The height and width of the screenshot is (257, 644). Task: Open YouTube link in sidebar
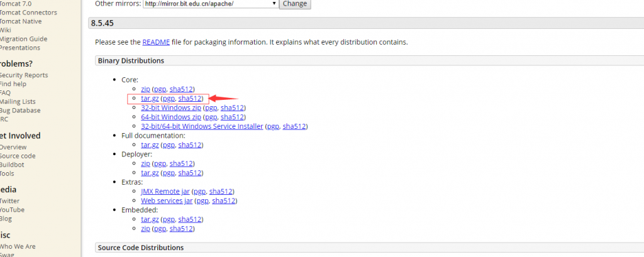tap(12, 210)
